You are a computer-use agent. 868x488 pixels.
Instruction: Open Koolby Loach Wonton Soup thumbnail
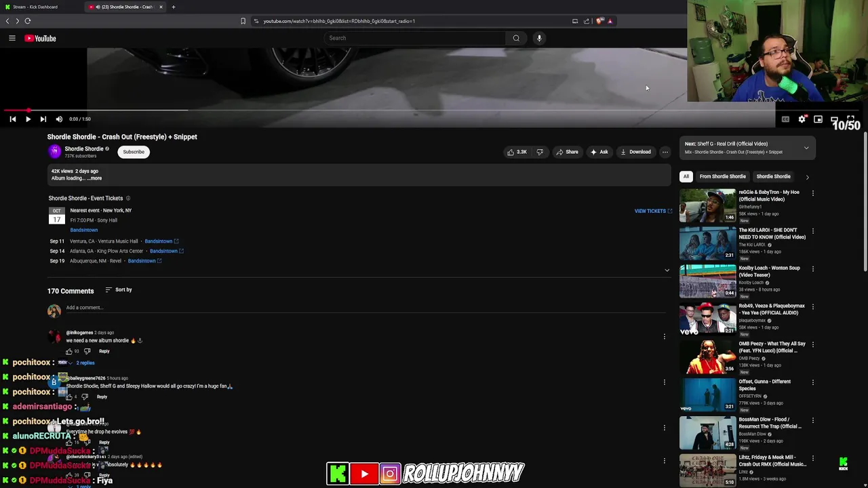tap(707, 281)
